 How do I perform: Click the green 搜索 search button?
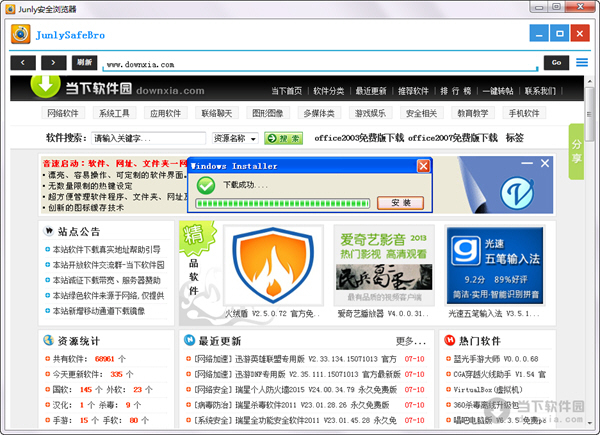click(284, 138)
